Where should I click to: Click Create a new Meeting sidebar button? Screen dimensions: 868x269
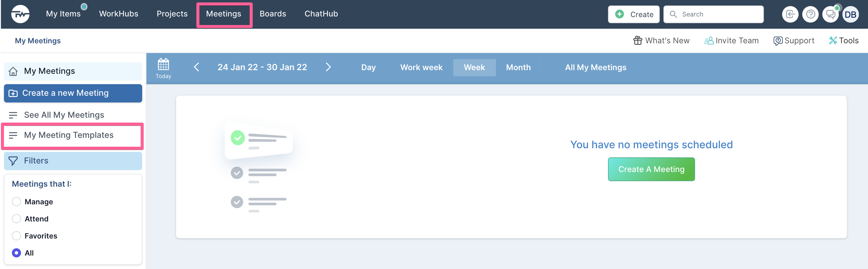73,93
